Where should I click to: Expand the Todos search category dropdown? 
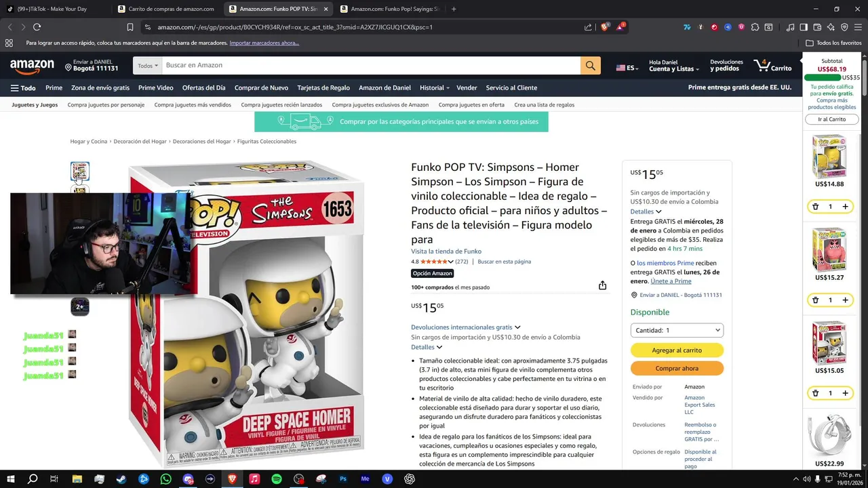click(x=148, y=66)
